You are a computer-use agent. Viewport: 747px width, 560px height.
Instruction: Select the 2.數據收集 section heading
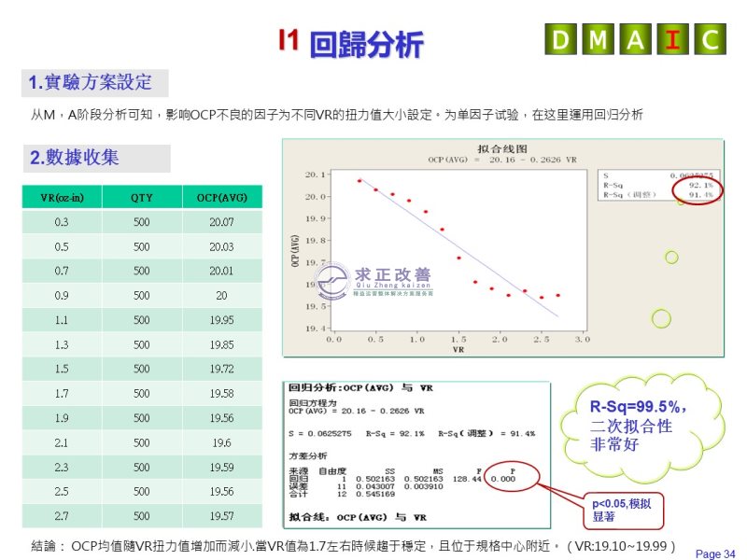(96, 158)
